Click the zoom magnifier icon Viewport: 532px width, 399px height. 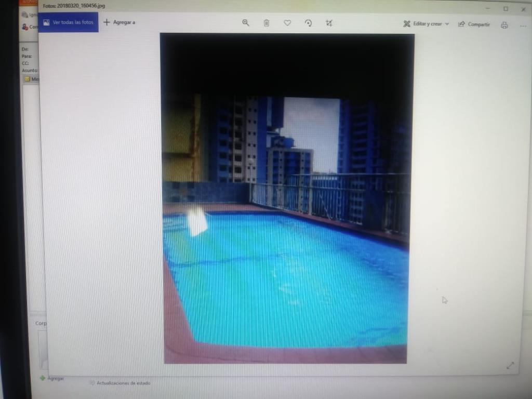[x=246, y=23]
